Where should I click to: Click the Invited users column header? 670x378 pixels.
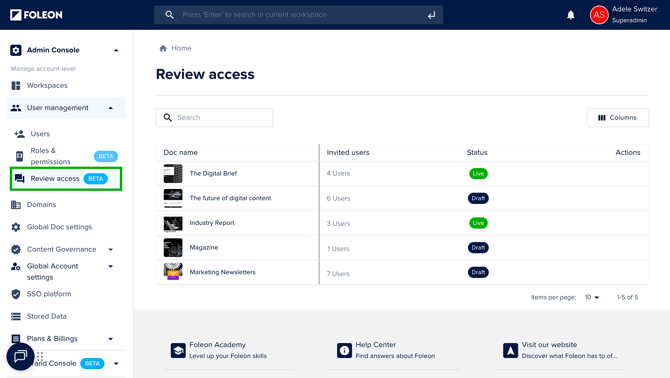tap(348, 152)
